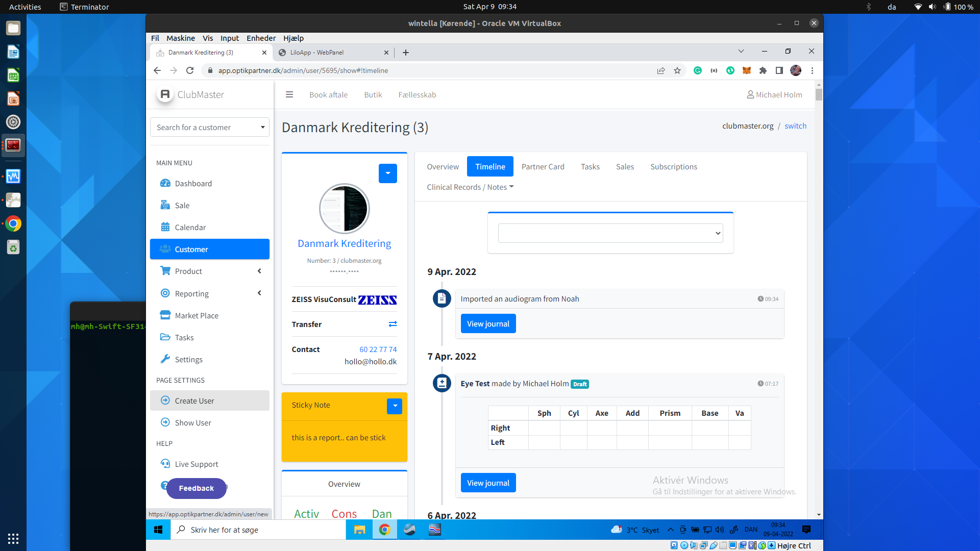Viewport: 980px width, 551px height.
Task: Click the Transfer arrows icon
Action: [393, 324]
